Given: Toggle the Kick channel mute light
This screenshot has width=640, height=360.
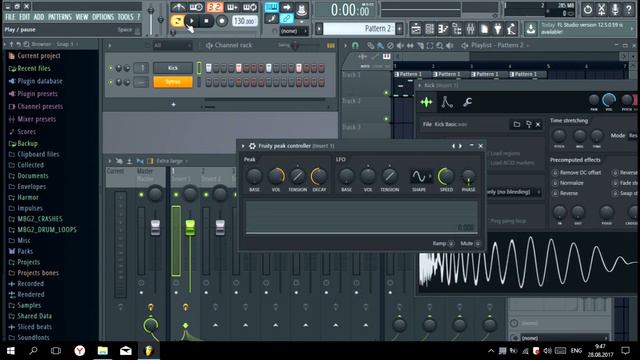Looking at the screenshot, I should tap(111, 68).
